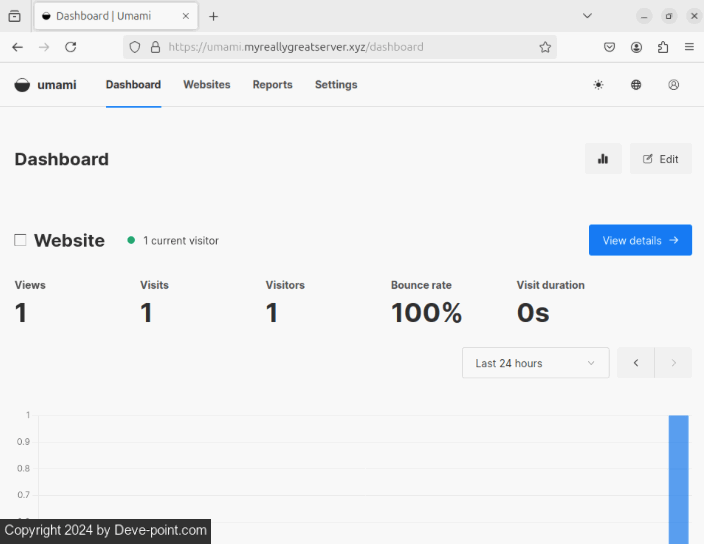Image resolution: width=704 pixels, height=544 pixels.
Task: Go to previous time period
Action: 636,363
